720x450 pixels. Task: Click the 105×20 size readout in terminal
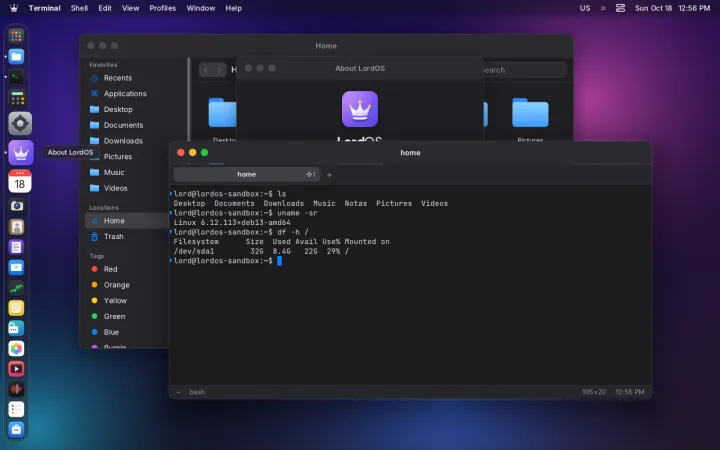(594, 392)
